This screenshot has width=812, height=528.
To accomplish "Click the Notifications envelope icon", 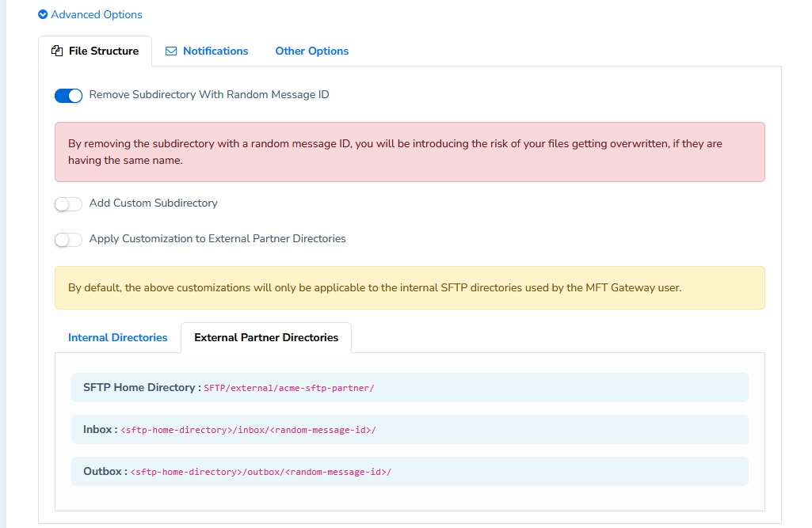I will click(x=171, y=51).
